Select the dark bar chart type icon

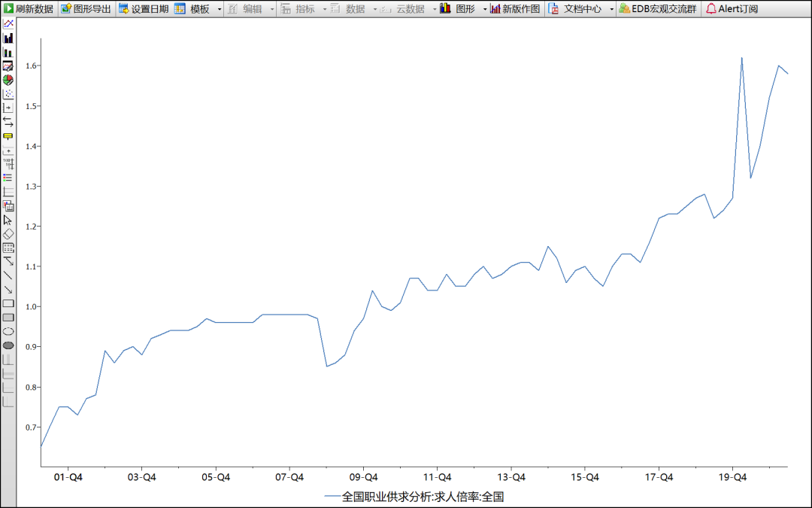(x=8, y=38)
